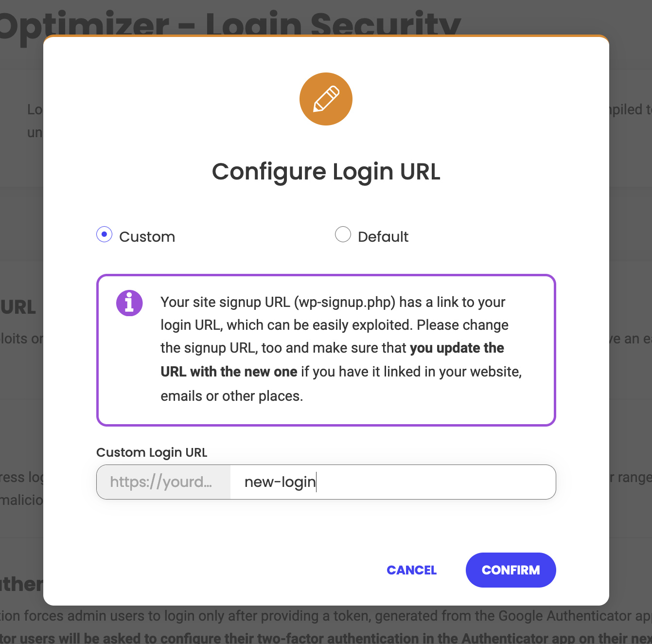
Task: Select the Custom radio option
Action: click(104, 234)
